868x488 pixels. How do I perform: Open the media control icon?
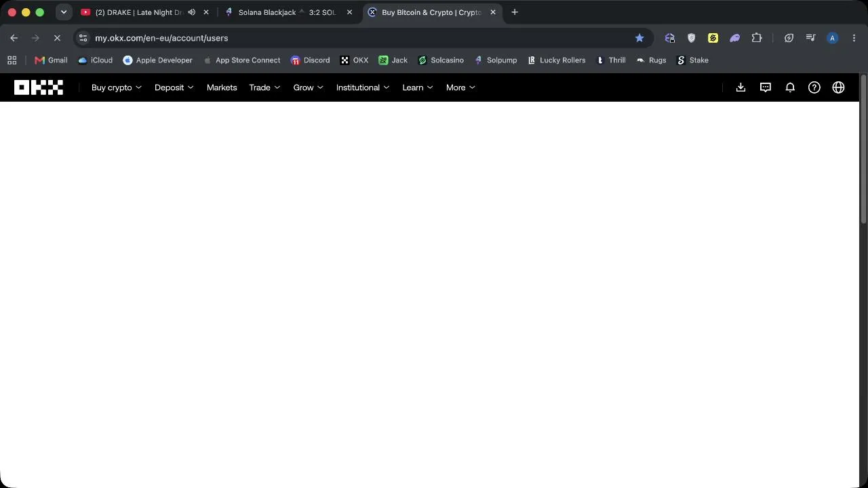[x=810, y=38]
